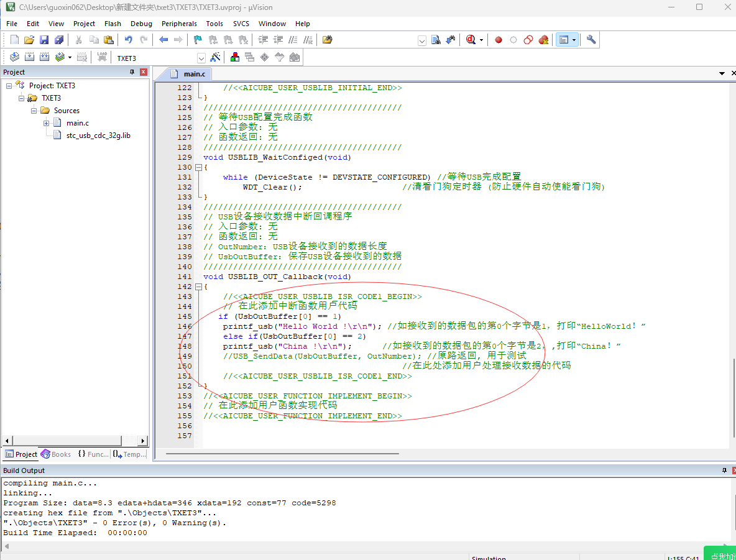Click the Open file folder icon
736x560 pixels.
29,40
